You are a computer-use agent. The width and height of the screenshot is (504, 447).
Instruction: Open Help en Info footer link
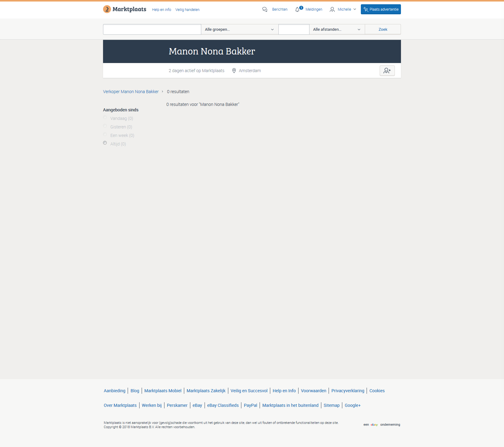(x=284, y=391)
